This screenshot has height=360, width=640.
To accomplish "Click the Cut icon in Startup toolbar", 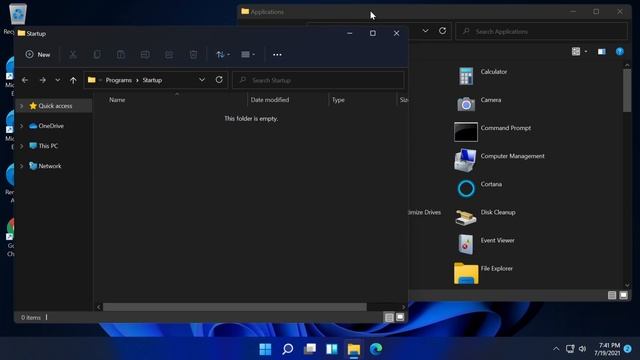I will [73, 54].
